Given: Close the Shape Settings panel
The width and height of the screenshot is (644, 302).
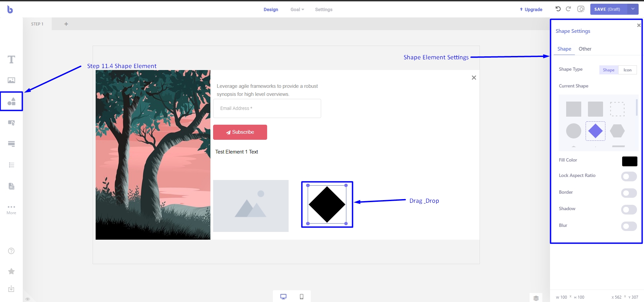Looking at the screenshot, I should pyautogui.click(x=639, y=25).
